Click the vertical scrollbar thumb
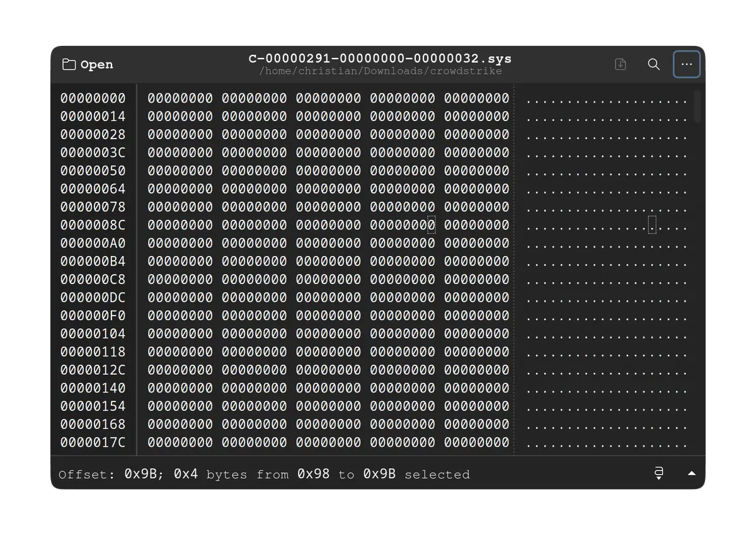This screenshot has height=545, width=756. [697, 106]
